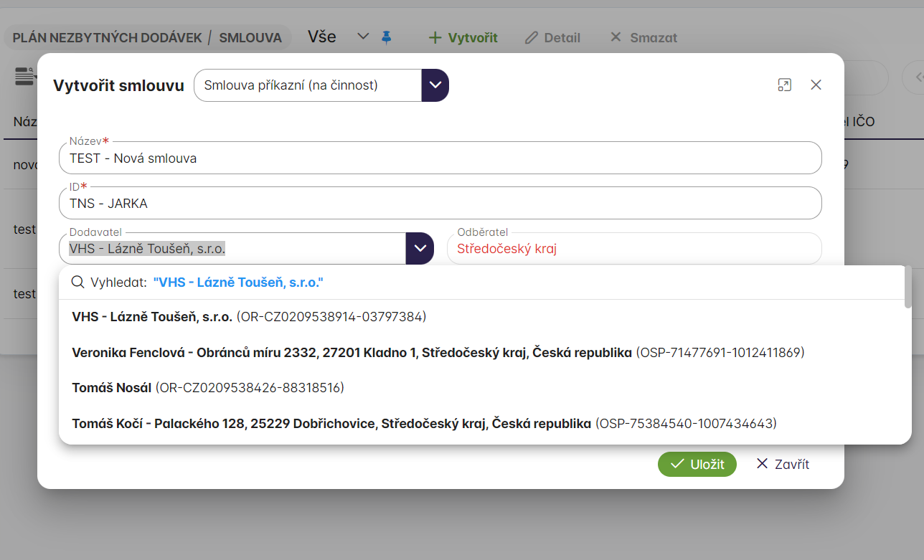Click the pin icon beside Vše
This screenshot has height=560, width=924.
[387, 37]
